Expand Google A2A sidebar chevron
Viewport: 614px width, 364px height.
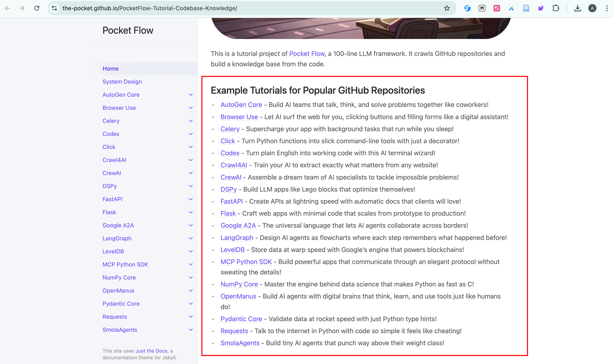[191, 225]
